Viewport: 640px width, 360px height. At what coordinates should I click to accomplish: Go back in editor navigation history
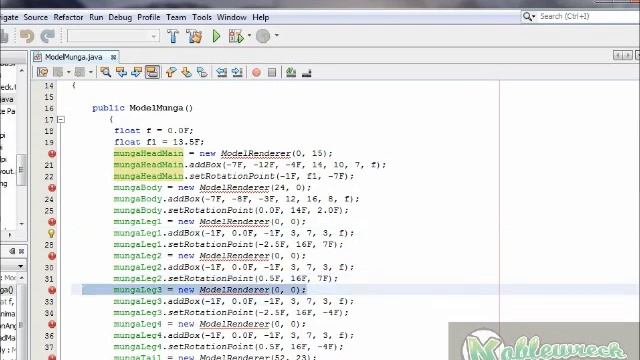click(58, 72)
